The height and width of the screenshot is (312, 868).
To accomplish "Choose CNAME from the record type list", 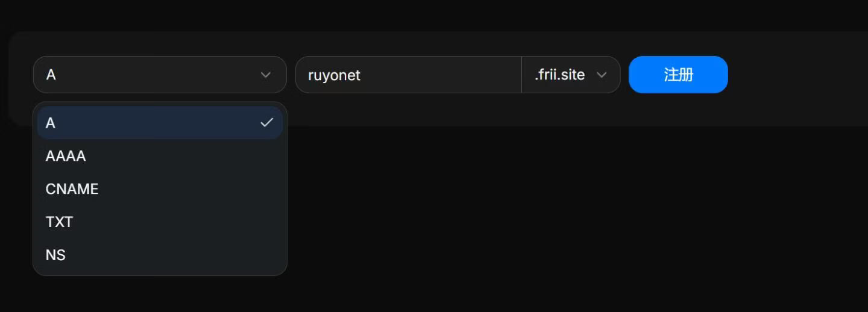I will (x=160, y=189).
